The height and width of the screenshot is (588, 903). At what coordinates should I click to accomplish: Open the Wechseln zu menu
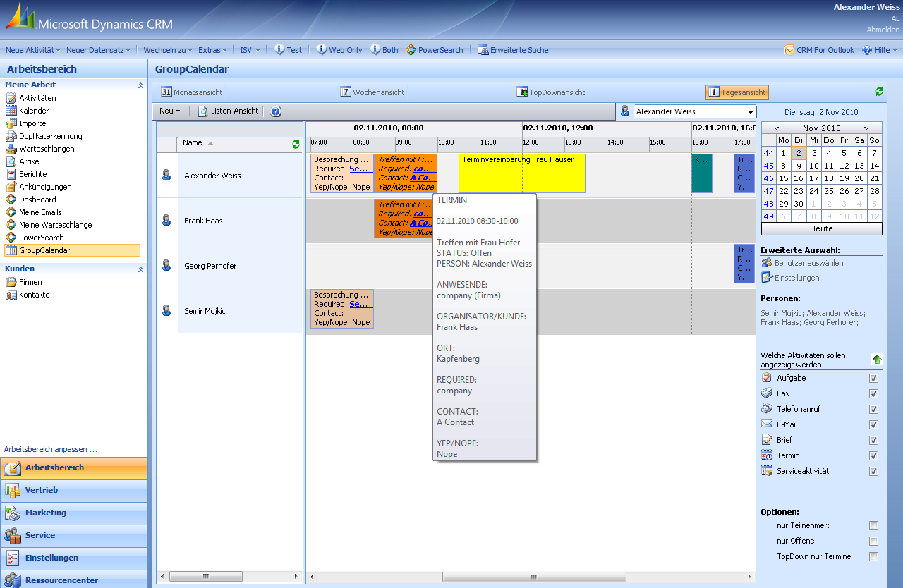pyautogui.click(x=167, y=50)
